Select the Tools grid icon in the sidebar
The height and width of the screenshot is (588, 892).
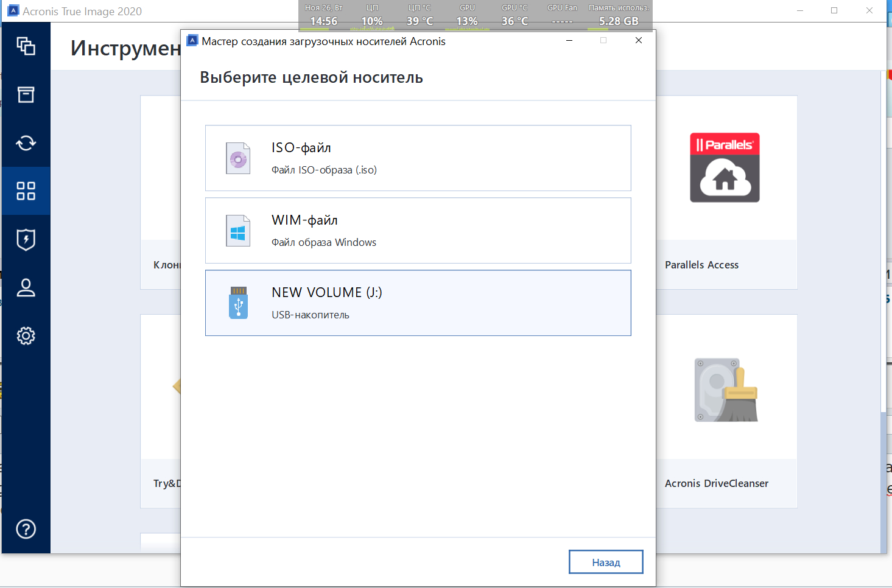(x=26, y=191)
